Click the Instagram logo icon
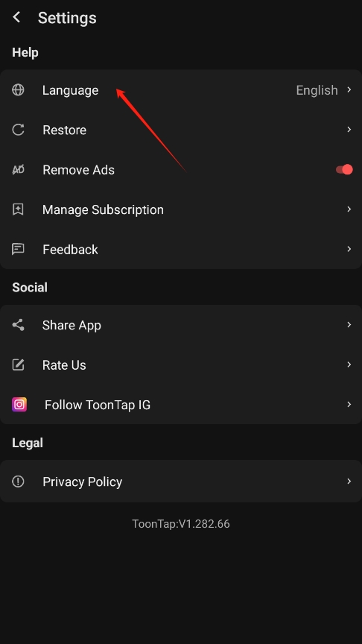 (19, 405)
